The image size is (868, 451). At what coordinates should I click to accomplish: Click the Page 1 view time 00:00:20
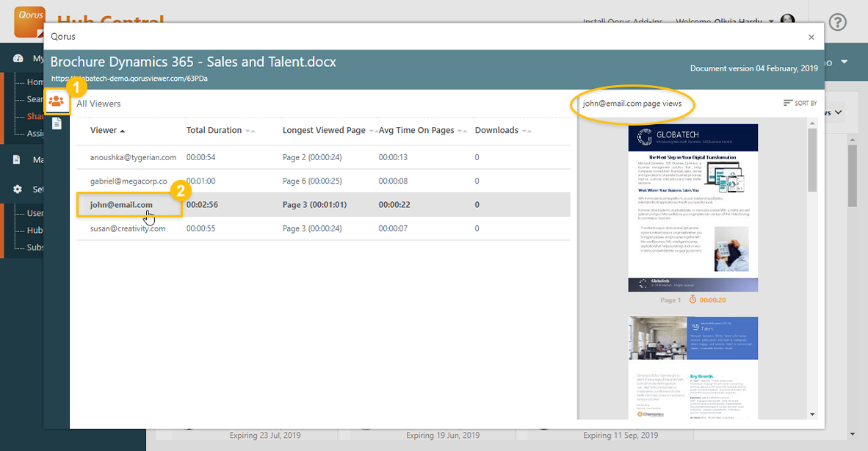point(712,300)
